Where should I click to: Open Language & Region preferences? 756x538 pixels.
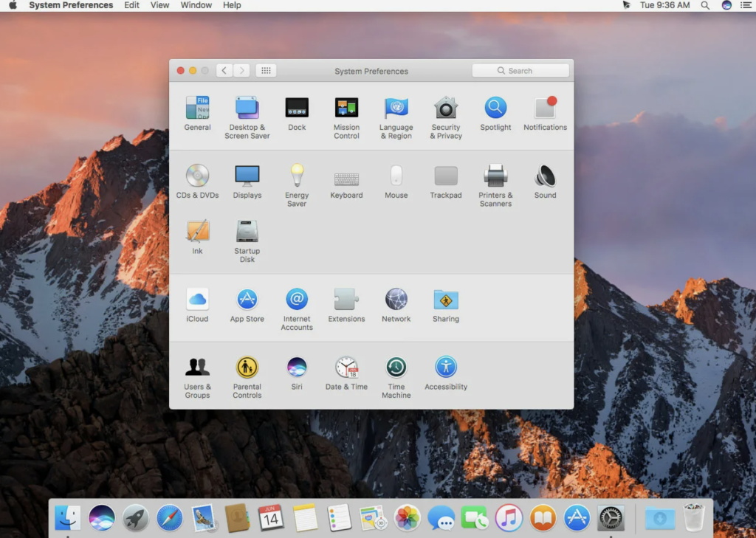coord(396,117)
